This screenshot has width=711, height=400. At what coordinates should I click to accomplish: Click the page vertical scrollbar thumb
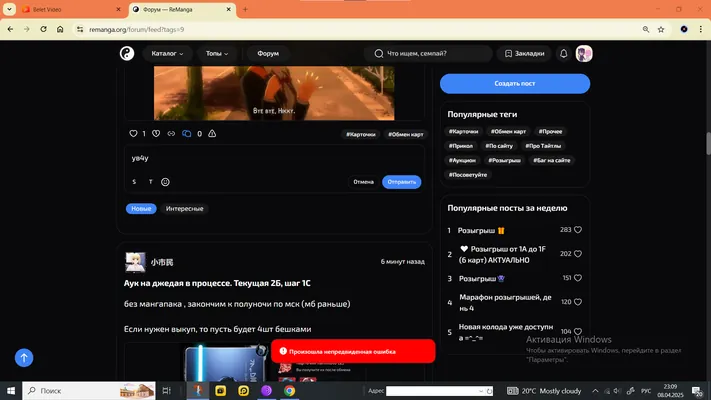[708, 144]
